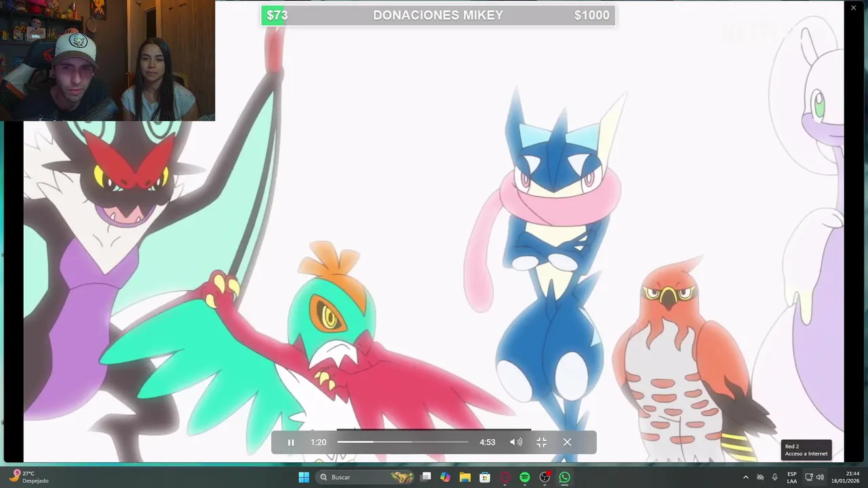Click the 4:53 duration label
The width and height of the screenshot is (868, 488).
coord(488,443)
